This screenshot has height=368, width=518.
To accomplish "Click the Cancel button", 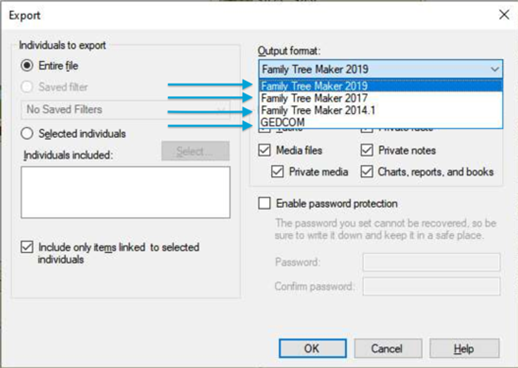I will [388, 349].
